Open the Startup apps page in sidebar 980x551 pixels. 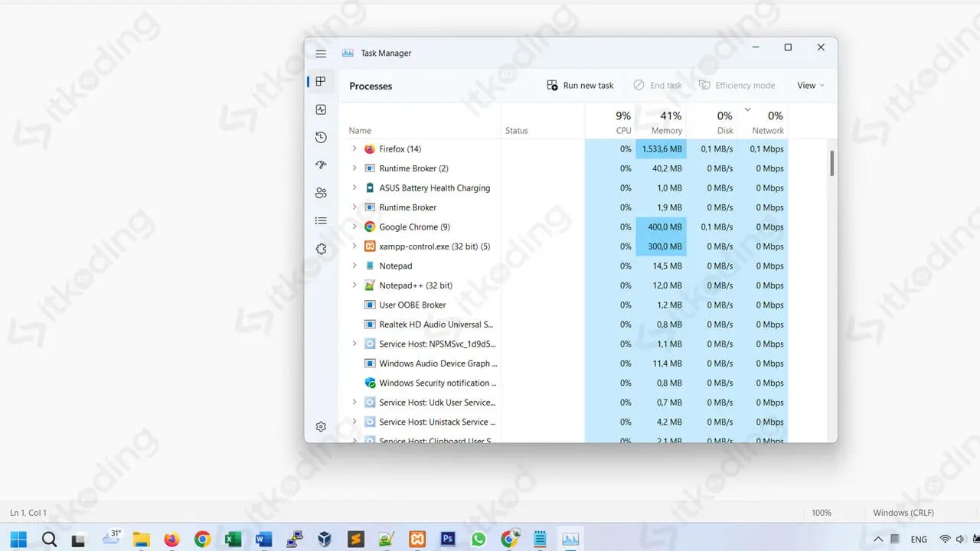point(321,165)
